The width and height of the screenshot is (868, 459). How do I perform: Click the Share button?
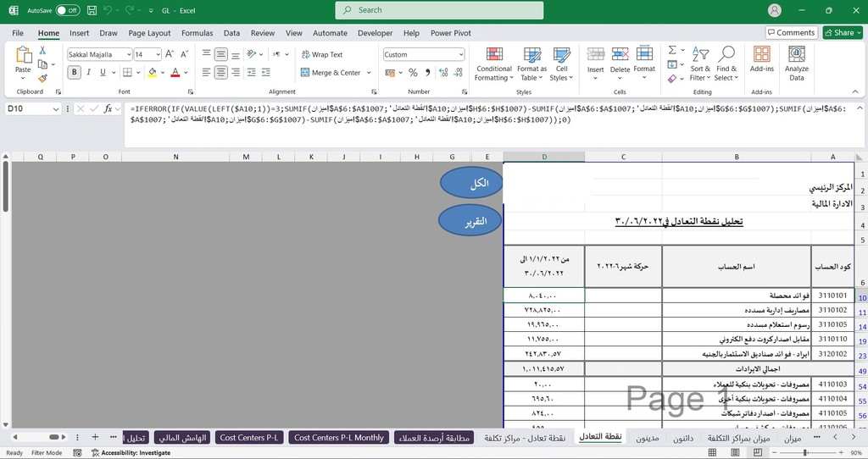coord(843,33)
